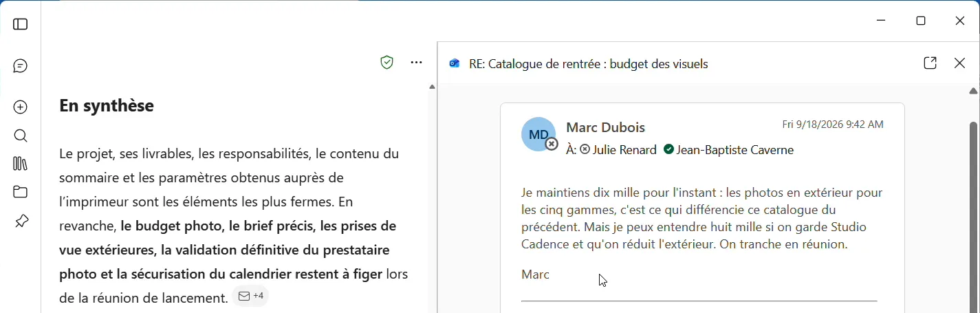Maximize the application window

pyautogui.click(x=922, y=21)
